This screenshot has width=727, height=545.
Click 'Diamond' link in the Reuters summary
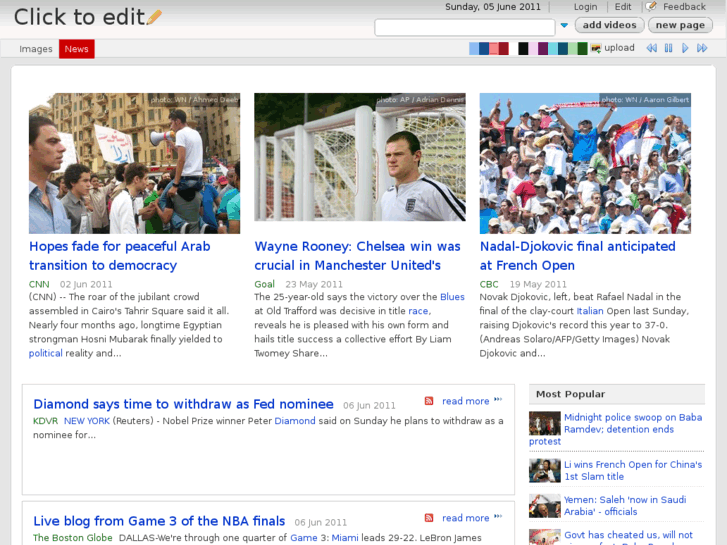click(295, 421)
